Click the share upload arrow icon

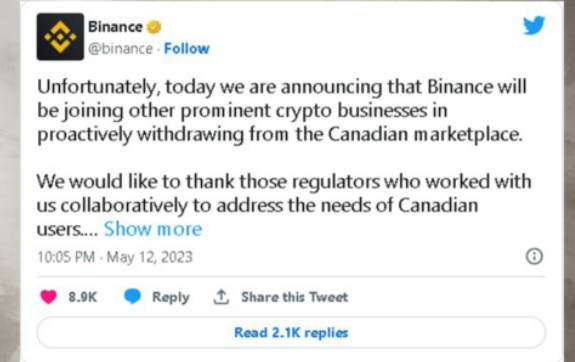[x=221, y=297]
